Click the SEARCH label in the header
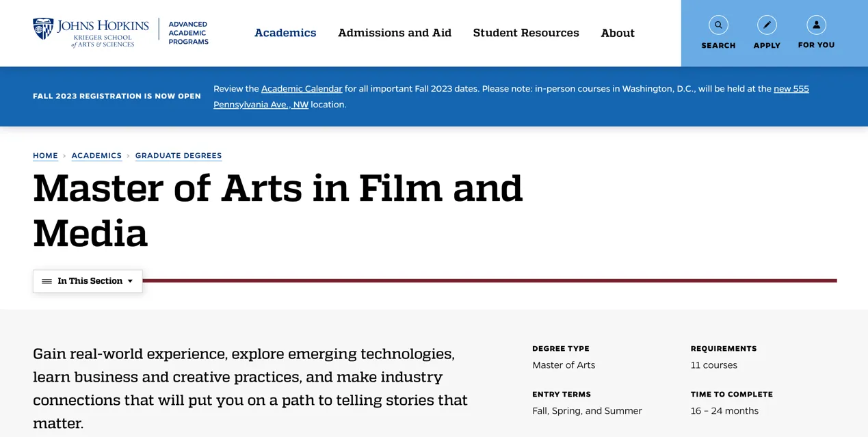868x437 pixels. click(x=718, y=46)
